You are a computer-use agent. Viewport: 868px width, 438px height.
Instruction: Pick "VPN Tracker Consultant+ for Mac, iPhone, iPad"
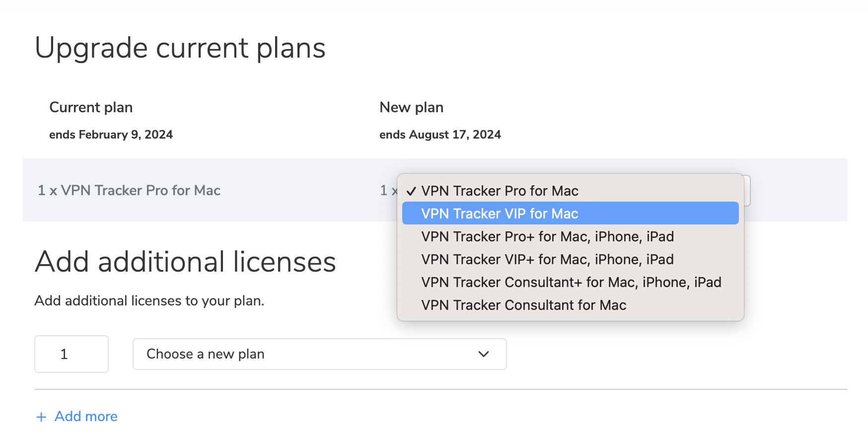click(571, 282)
